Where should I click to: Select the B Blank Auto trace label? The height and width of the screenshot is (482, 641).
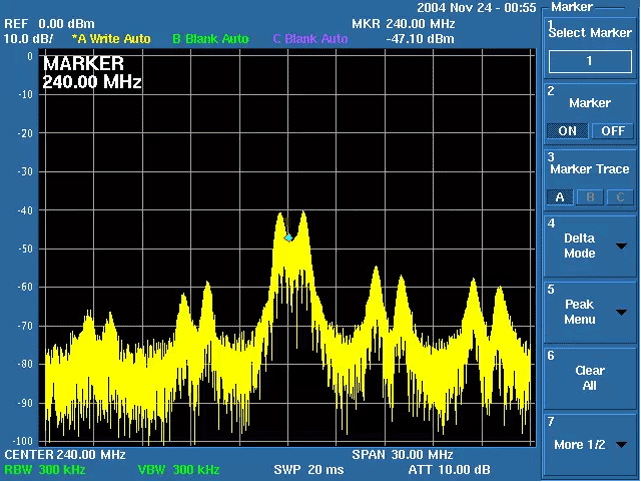point(210,39)
